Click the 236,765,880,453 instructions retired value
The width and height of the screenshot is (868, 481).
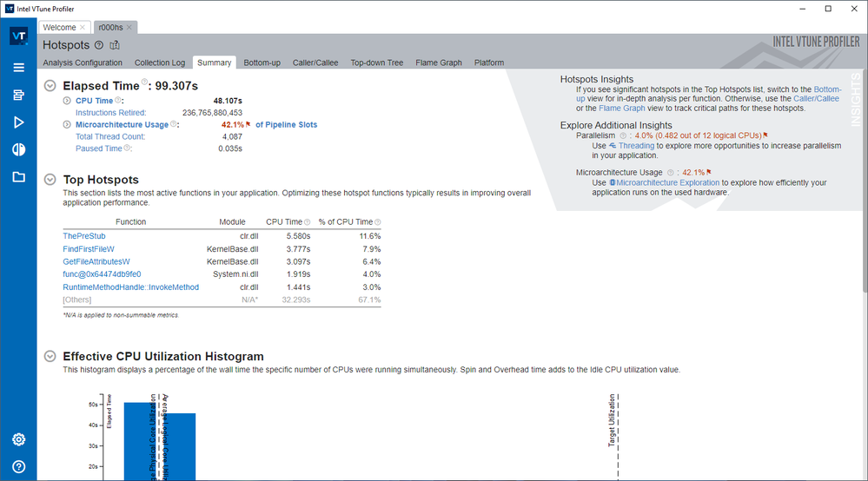pos(212,113)
